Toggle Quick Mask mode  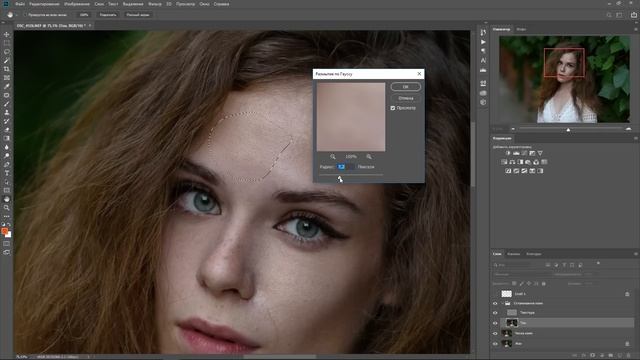click(7, 244)
